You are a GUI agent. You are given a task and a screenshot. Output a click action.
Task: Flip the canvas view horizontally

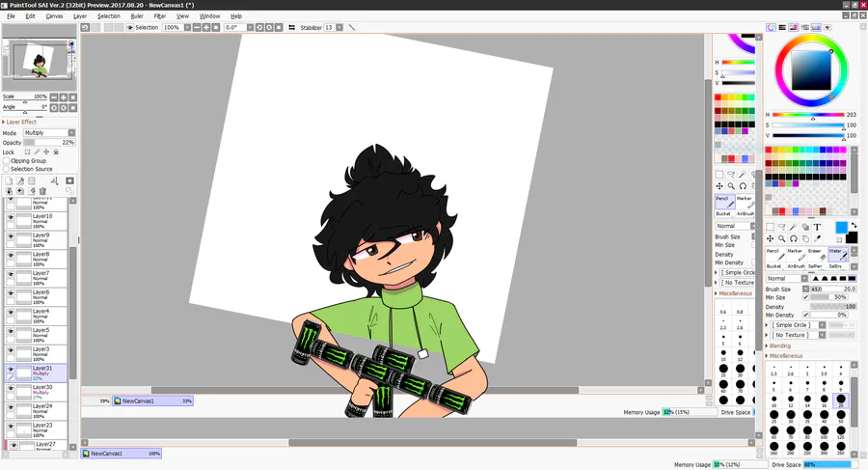click(291, 27)
